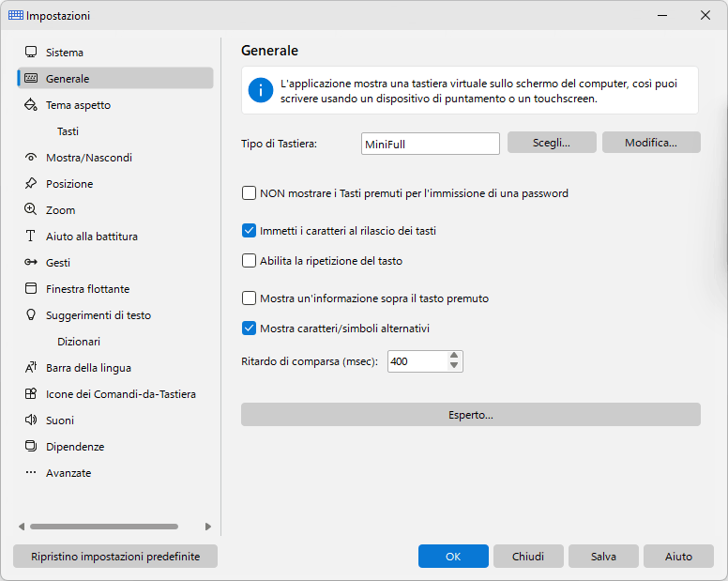Enable NON mostrare i Tasti premuti checkbox

(x=249, y=193)
